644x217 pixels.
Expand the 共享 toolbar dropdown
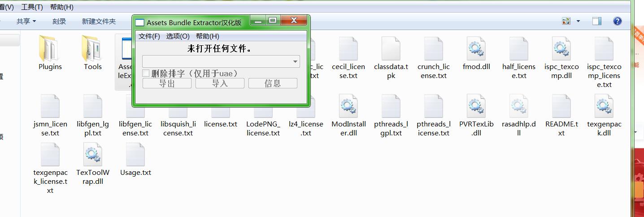click(26, 21)
